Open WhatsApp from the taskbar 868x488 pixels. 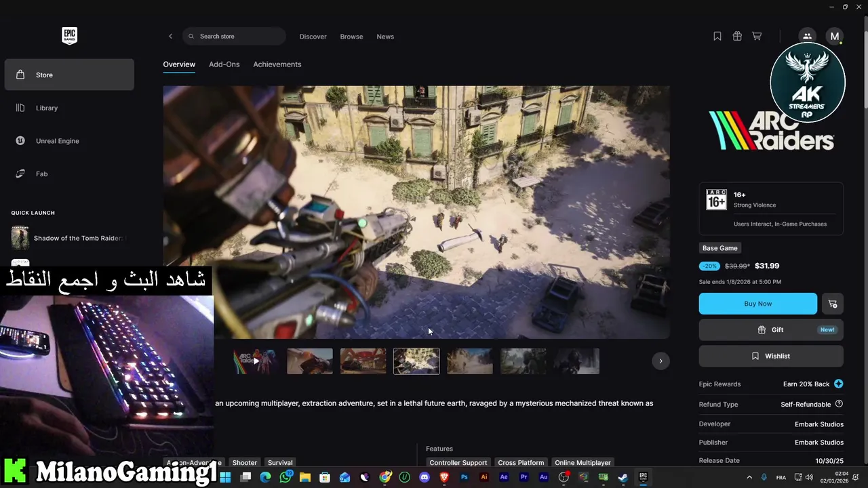point(285,477)
